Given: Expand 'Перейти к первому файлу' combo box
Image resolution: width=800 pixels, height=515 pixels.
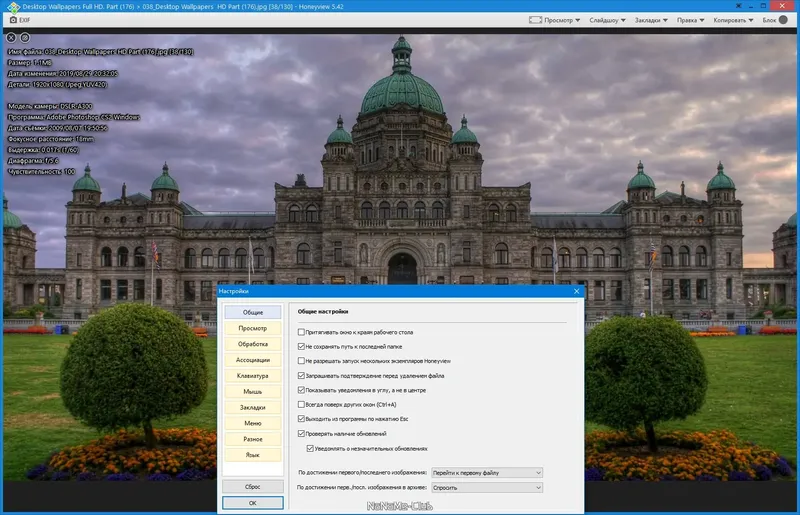Looking at the screenshot, I should (x=487, y=473).
